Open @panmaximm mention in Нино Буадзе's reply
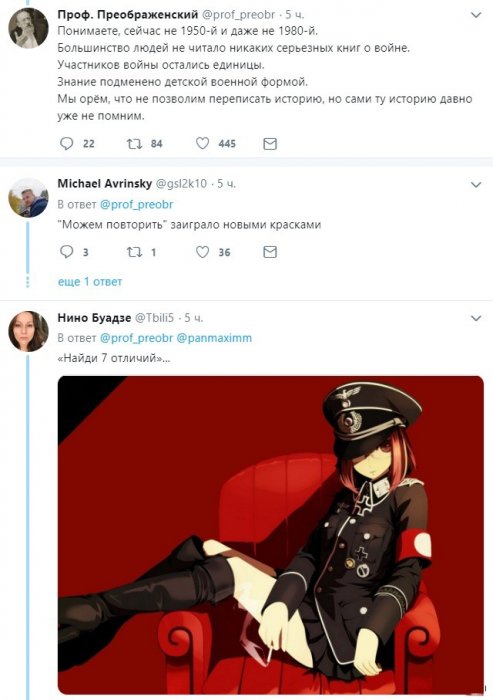The height and width of the screenshot is (700, 493). 214,338
